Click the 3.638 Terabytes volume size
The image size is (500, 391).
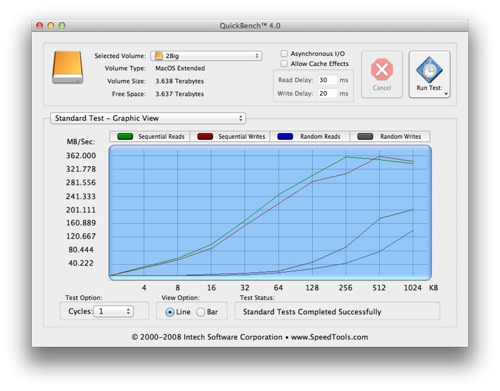coord(180,81)
